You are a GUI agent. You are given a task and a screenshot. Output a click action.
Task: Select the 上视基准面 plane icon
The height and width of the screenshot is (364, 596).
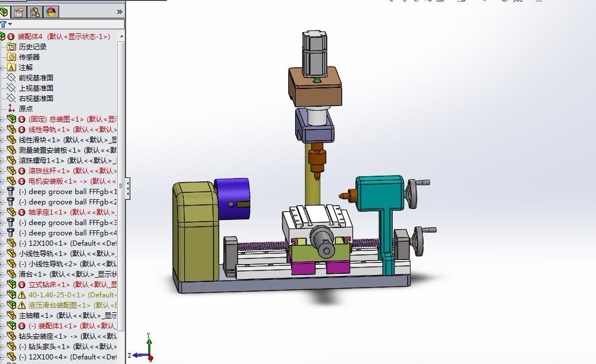click(x=12, y=88)
